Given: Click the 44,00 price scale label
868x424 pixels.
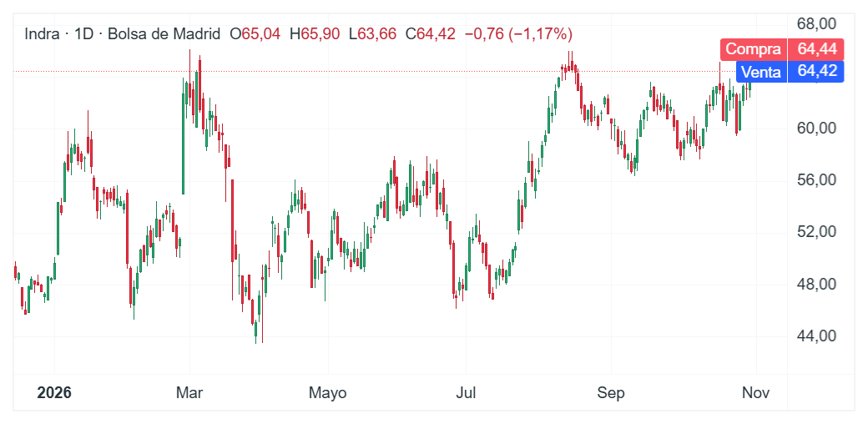Looking at the screenshot, I should click(x=816, y=336).
